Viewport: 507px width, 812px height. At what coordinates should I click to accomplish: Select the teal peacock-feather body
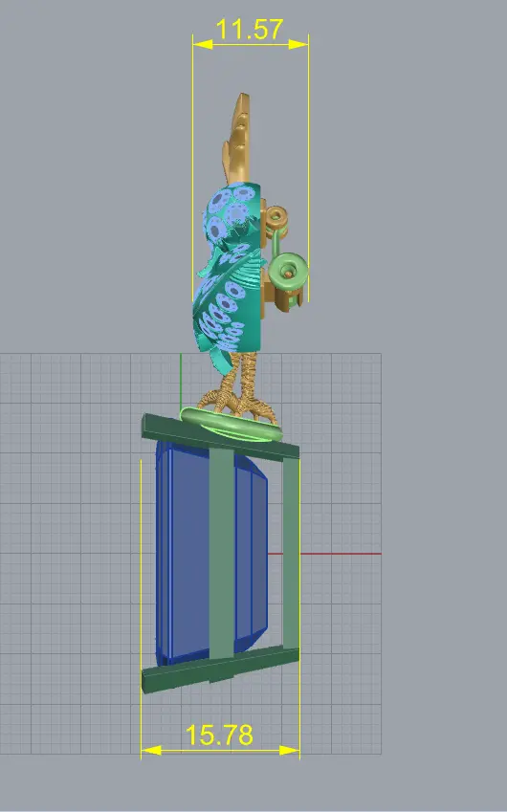point(230,266)
